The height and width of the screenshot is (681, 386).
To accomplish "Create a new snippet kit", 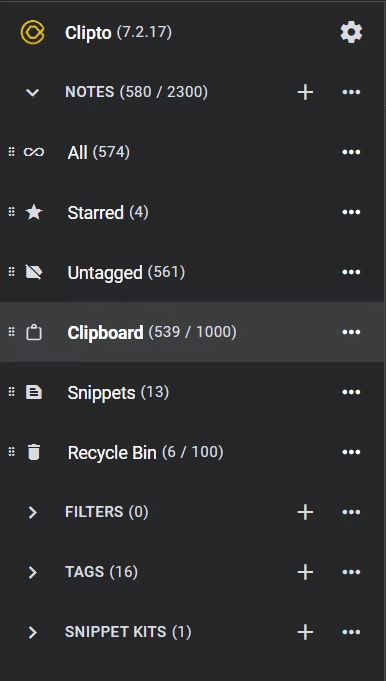I will tap(305, 632).
